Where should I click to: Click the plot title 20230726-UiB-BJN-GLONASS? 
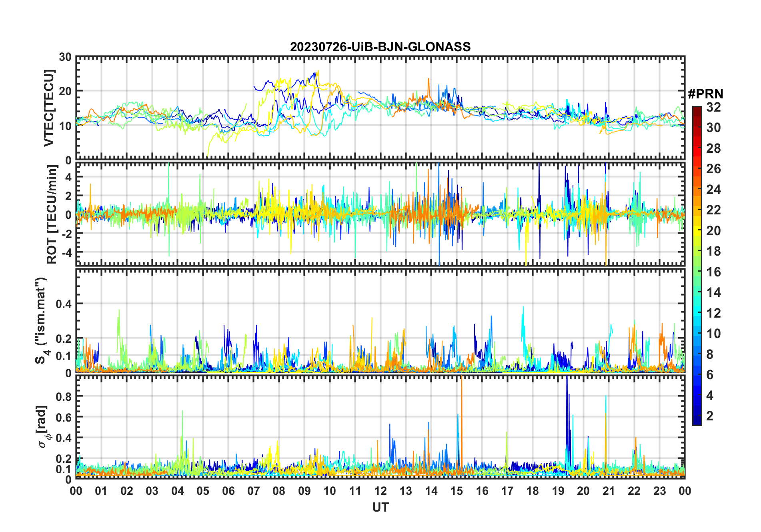[x=380, y=47]
